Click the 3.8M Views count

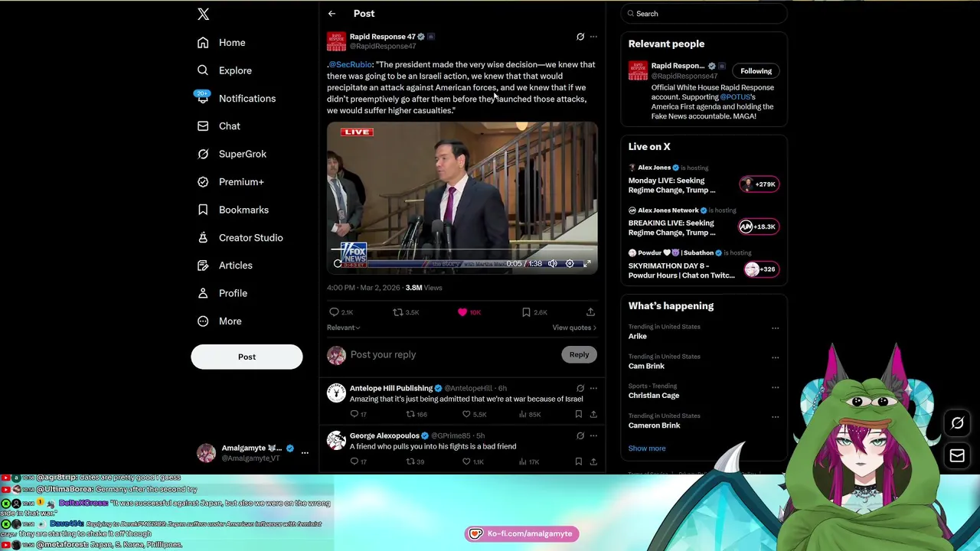[423, 288]
